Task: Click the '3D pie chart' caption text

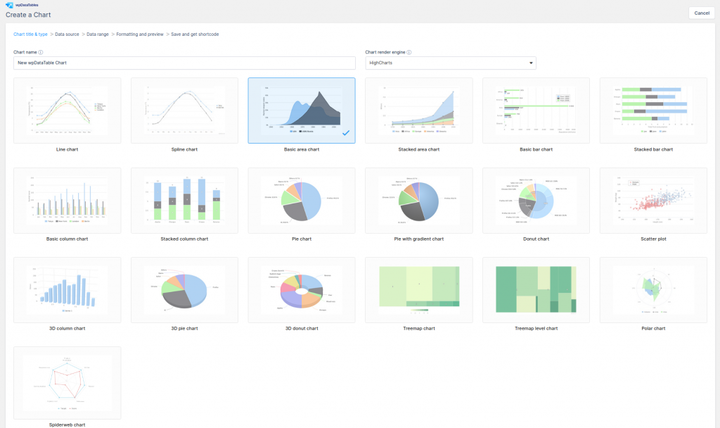Action: point(185,328)
